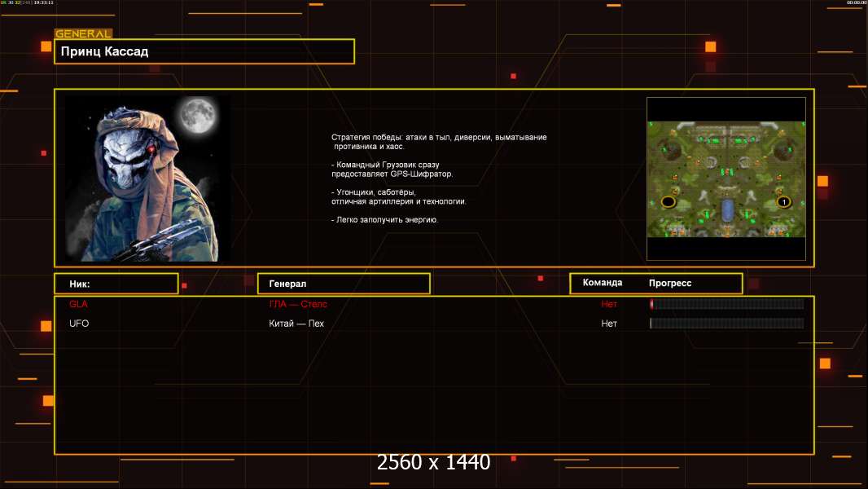868x489 pixels.
Task: Click GLA player's loading progress bar
Action: (727, 303)
